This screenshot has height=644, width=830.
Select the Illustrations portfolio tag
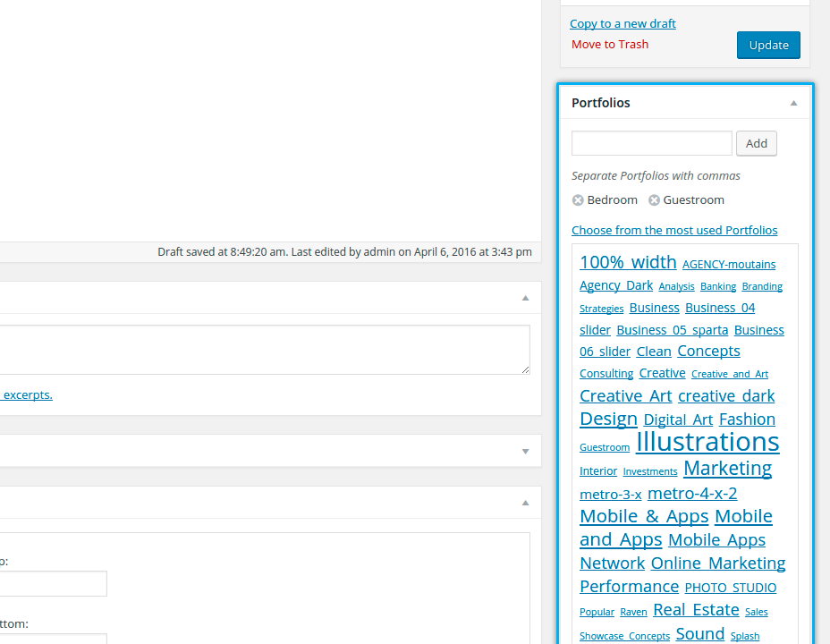(x=707, y=442)
